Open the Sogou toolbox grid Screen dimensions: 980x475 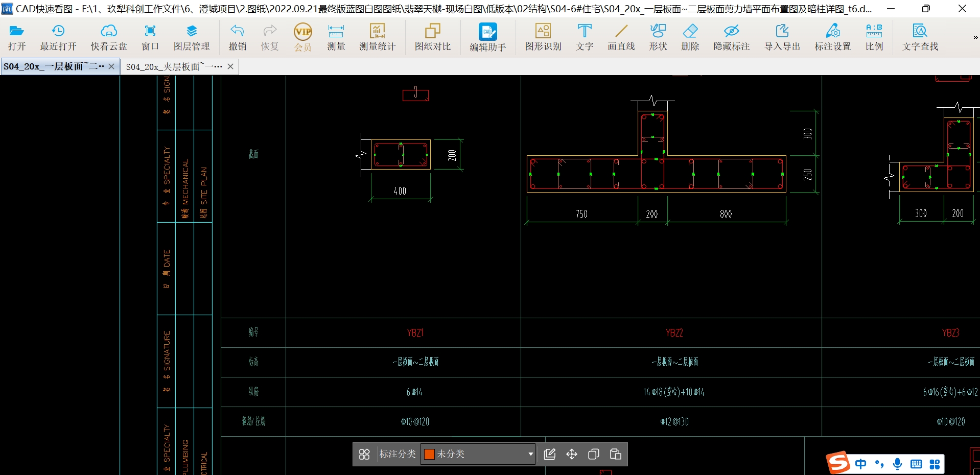click(935, 464)
